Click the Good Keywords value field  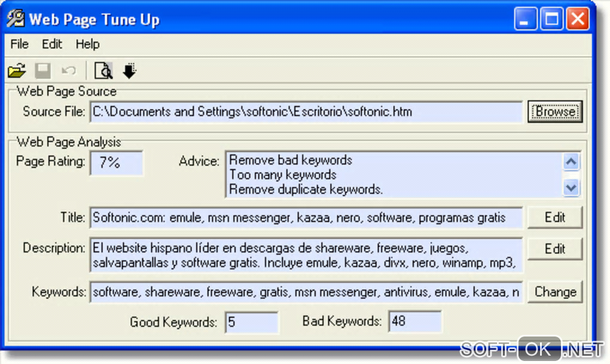click(x=252, y=322)
